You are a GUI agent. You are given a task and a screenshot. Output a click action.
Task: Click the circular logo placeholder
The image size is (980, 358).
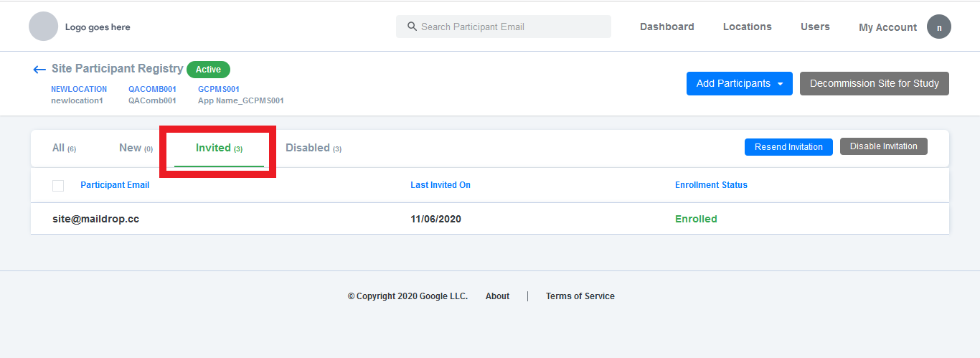(x=43, y=27)
